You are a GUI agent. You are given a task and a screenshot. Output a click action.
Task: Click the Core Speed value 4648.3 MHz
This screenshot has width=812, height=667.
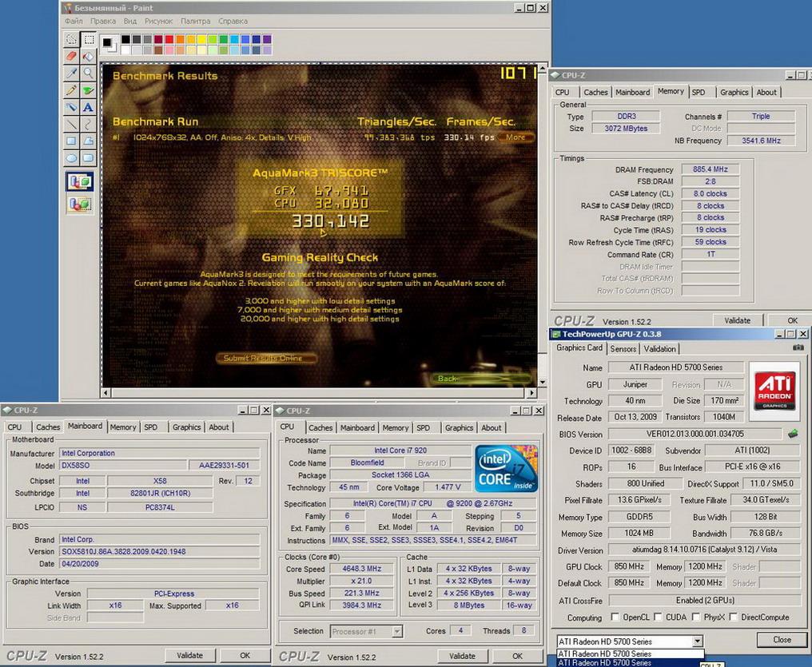pyautogui.click(x=361, y=568)
